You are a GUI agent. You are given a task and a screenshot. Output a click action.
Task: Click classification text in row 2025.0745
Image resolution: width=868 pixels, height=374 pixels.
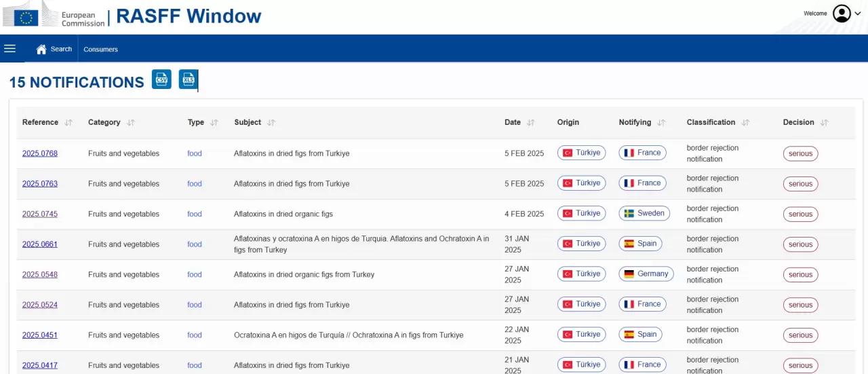coord(713,214)
